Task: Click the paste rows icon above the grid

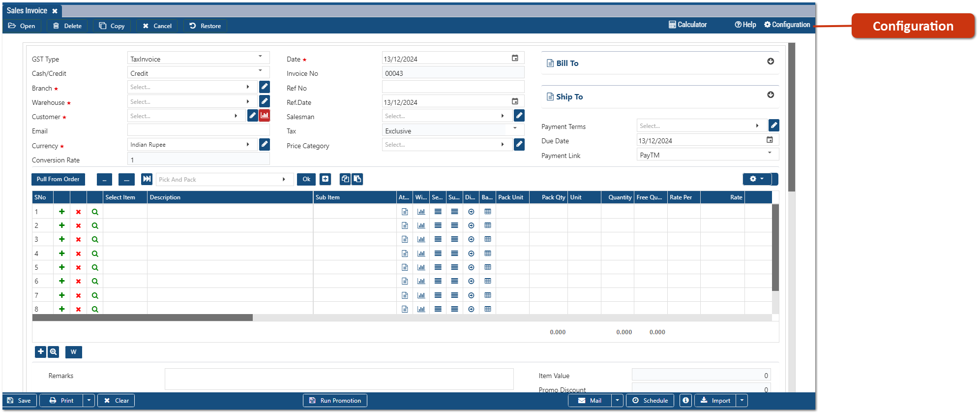Action: (x=357, y=179)
